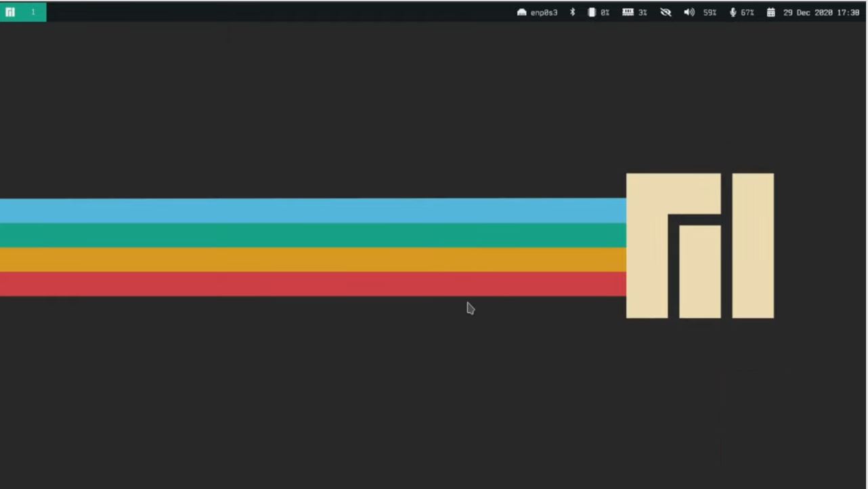
Task: Click the network interface icon
Action: click(521, 12)
